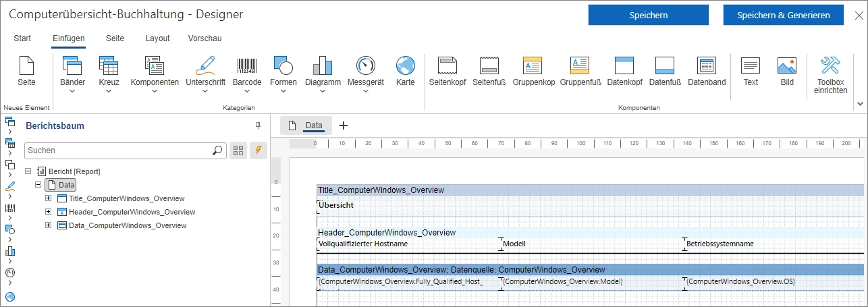Toggle the grid view button beside search
Viewport: 868px width, 307px height.
click(x=238, y=150)
